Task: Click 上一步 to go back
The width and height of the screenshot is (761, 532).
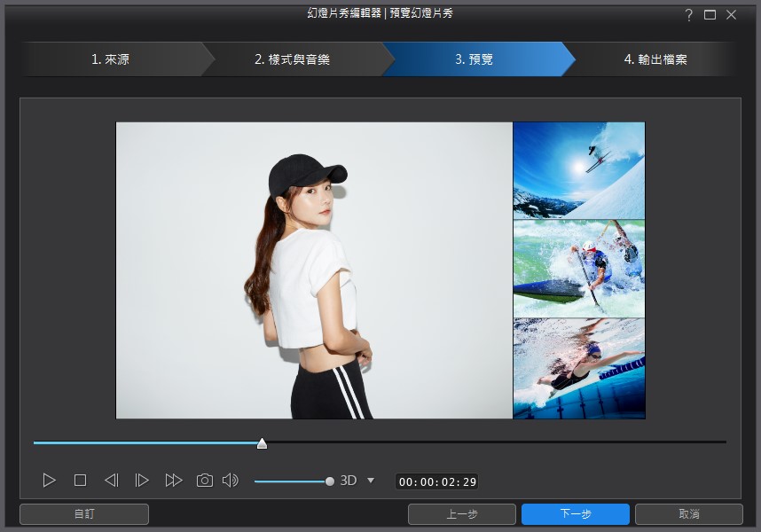Action: pyautogui.click(x=462, y=513)
